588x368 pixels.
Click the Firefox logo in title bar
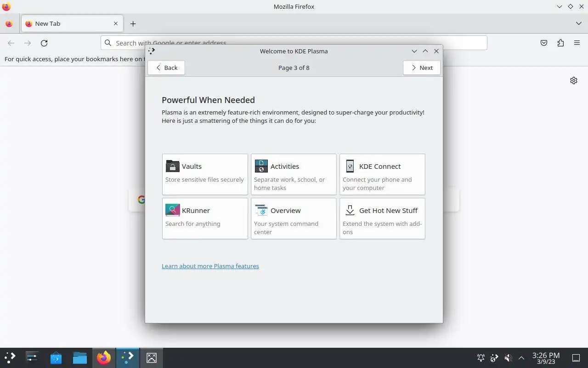pyautogui.click(x=6, y=6)
